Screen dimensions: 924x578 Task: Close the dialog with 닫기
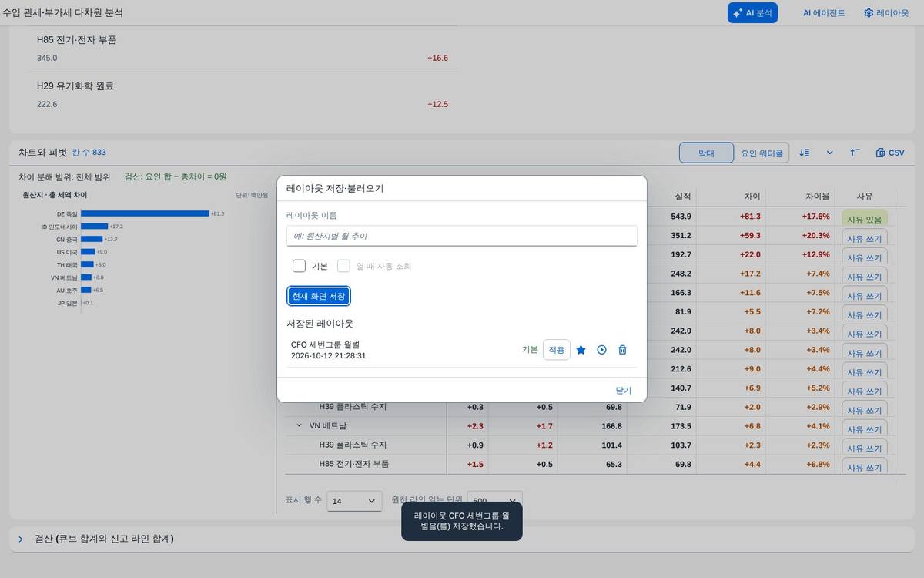[624, 391]
